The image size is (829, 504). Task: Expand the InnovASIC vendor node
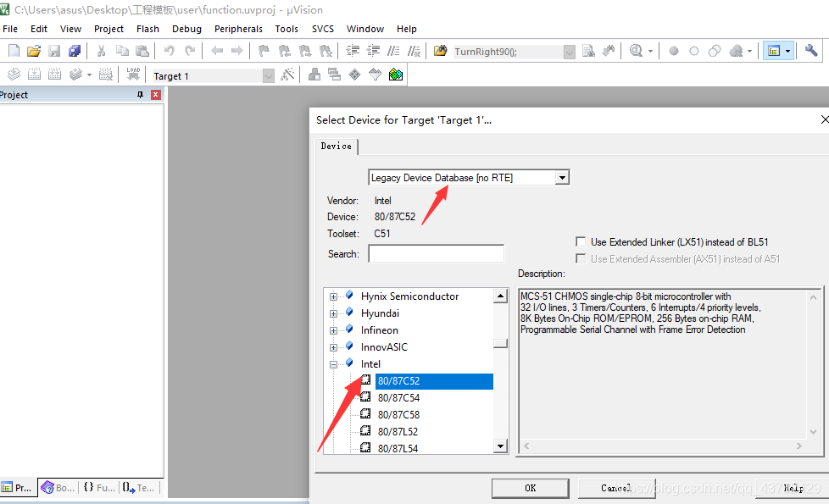tap(333, 347)
